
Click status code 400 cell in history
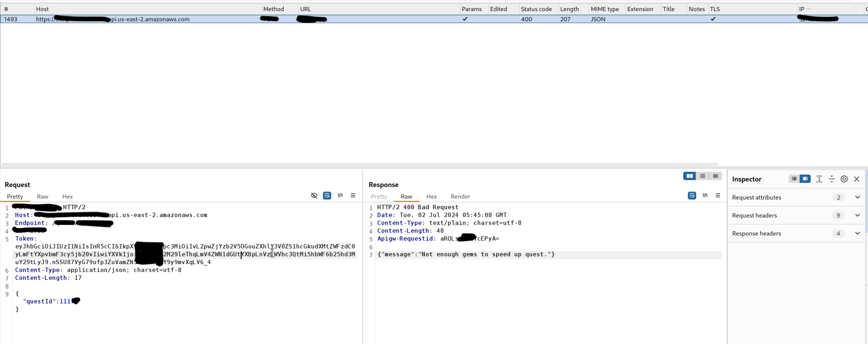tap(527, 19)
